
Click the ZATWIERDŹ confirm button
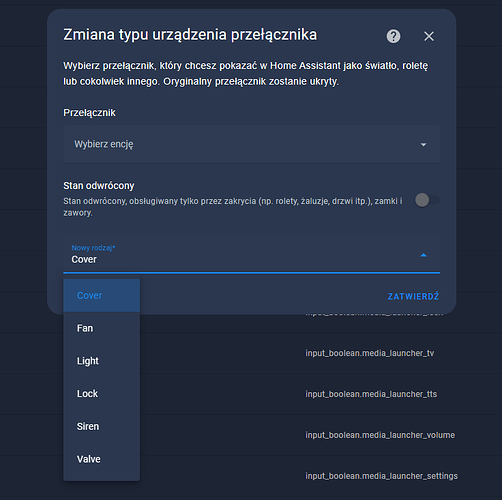pos(413,296)
